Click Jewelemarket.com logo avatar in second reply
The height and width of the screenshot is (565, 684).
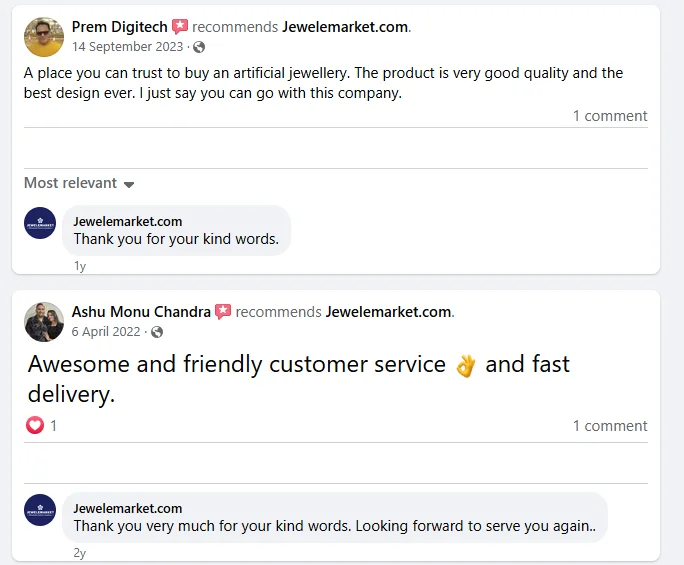40,510
